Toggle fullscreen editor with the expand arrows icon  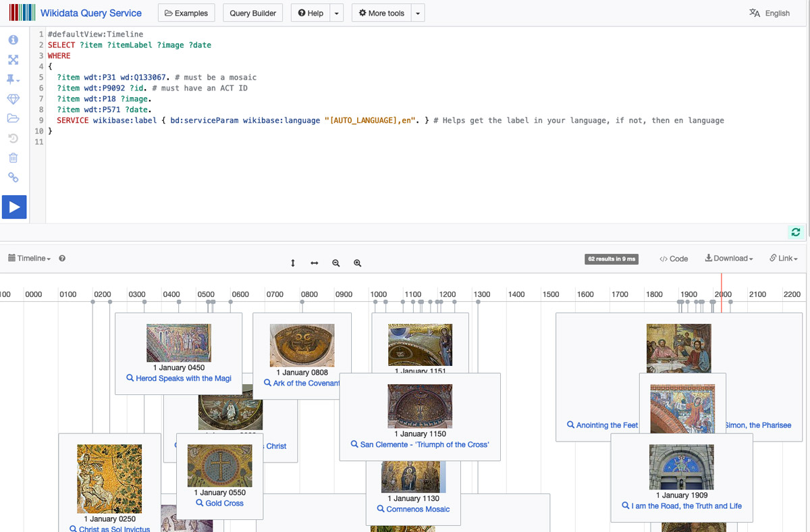pos(13,60)
